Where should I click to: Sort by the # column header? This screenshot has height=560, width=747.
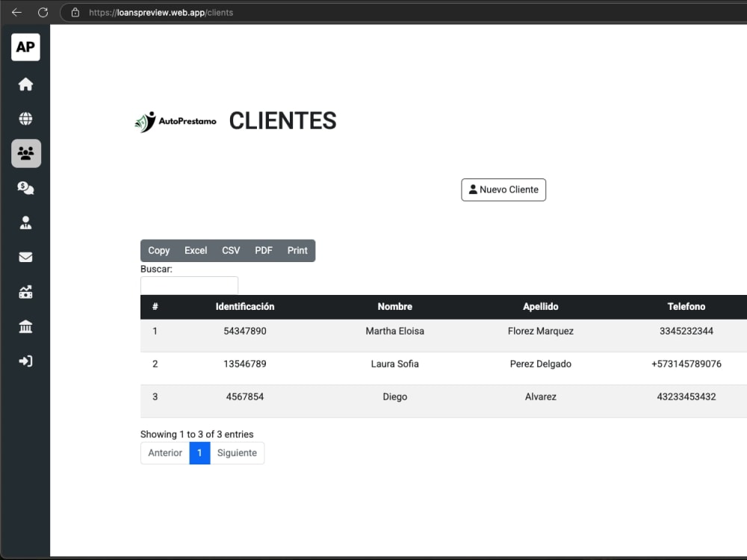click(155, 307)
